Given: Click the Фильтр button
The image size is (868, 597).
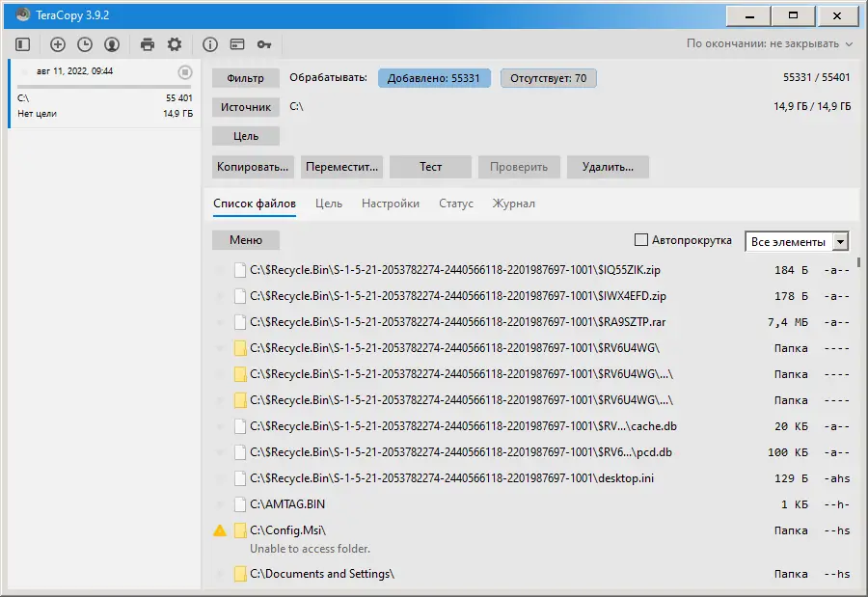Looking at the screenshot, I should (246, 78).
